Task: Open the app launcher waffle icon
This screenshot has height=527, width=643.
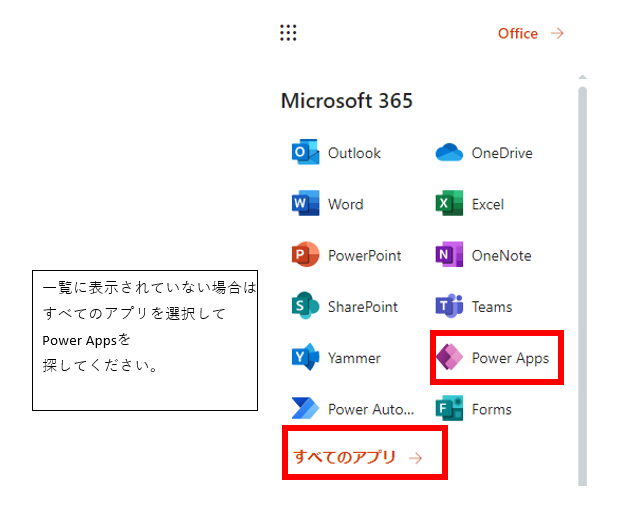Action: pyautogui.click(x=288, y=33)
